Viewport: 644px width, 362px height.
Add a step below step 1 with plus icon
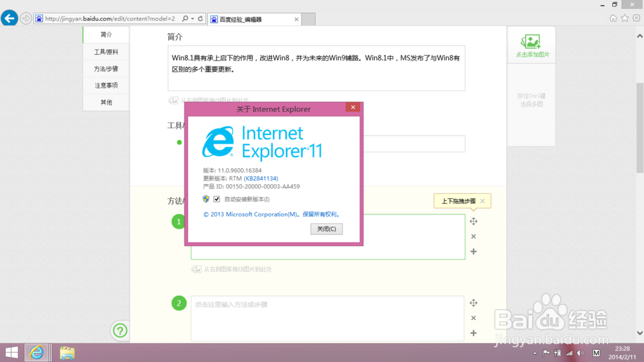pyautogui.click(x=473, y=251)
